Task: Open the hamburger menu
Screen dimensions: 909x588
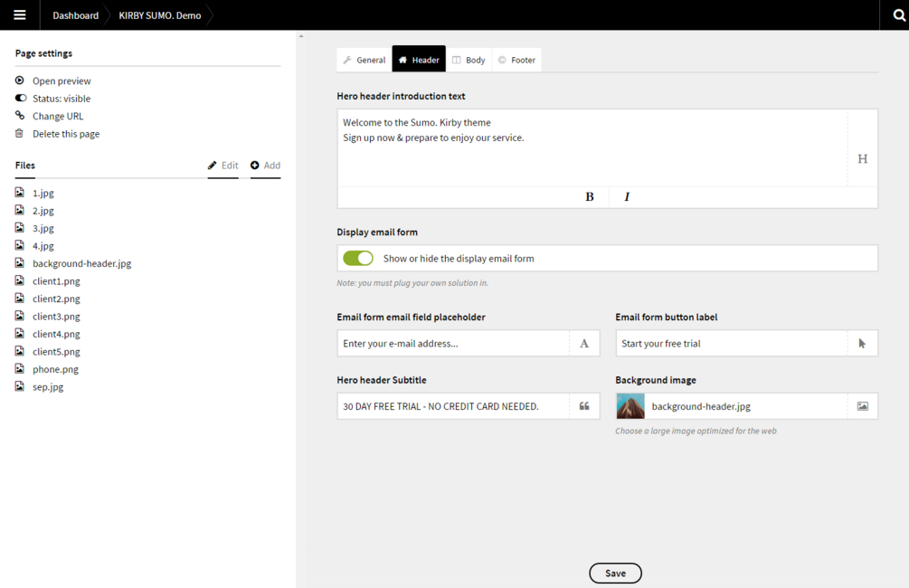Action: [19, 15]
